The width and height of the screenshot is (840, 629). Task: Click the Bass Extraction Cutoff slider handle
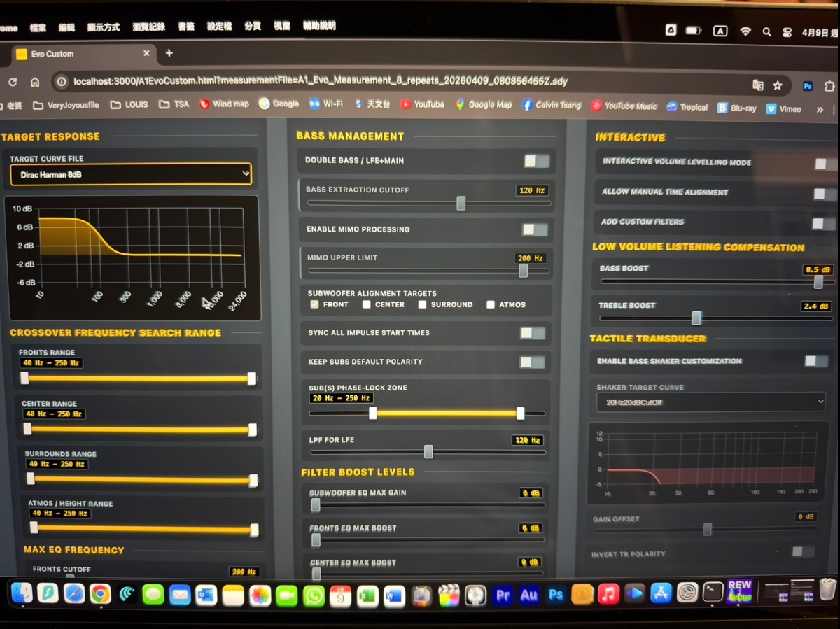pos(461,204)
